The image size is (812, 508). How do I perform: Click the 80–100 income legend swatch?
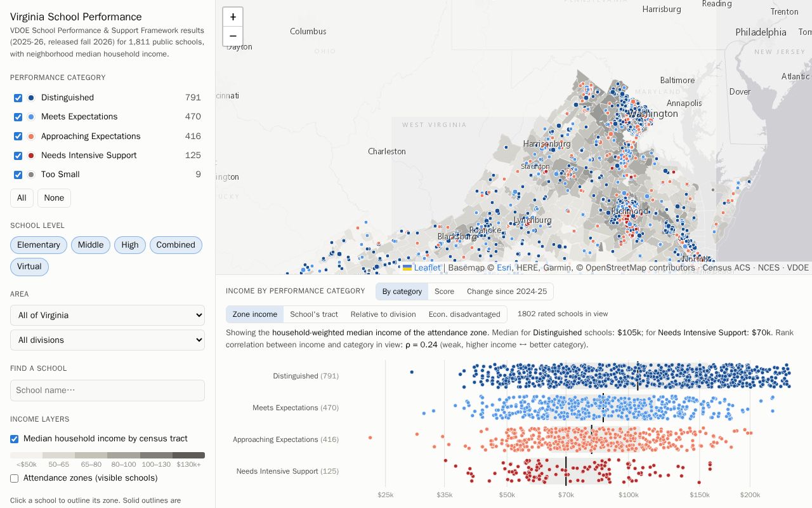tap(123, 455)
